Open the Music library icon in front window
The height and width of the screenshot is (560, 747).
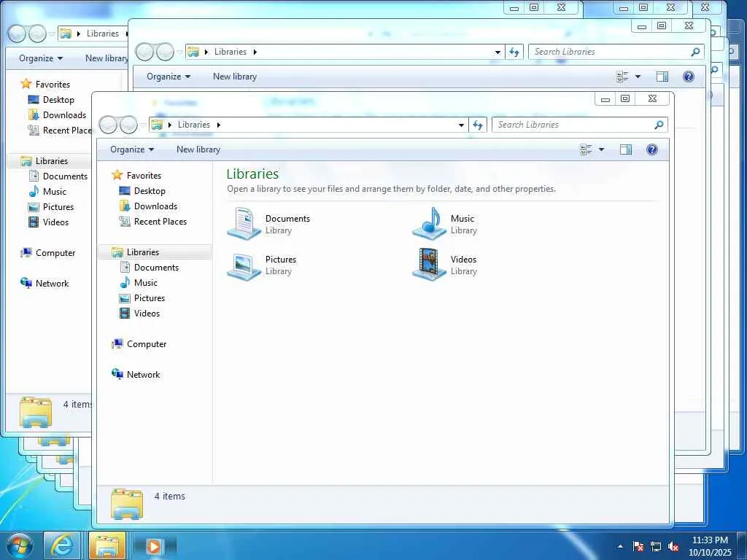429,223
